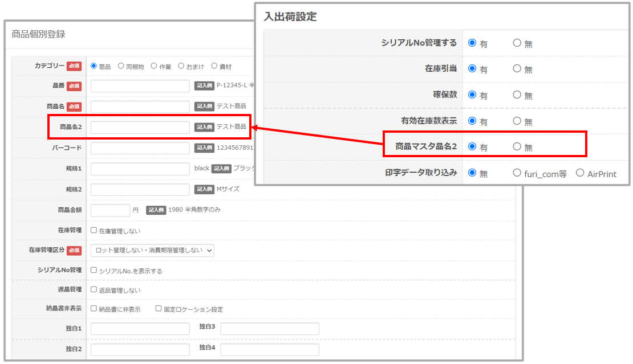Select 資材 as the category

(214, 66)
